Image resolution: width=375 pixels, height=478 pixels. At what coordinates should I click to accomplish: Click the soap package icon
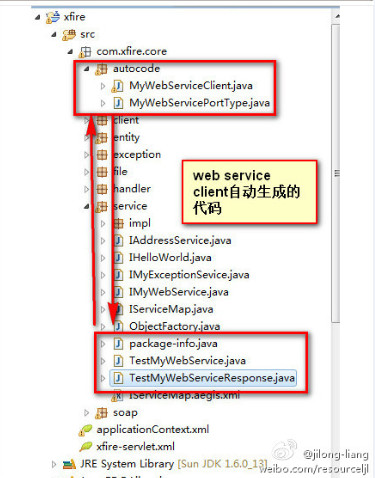point(101,413)
